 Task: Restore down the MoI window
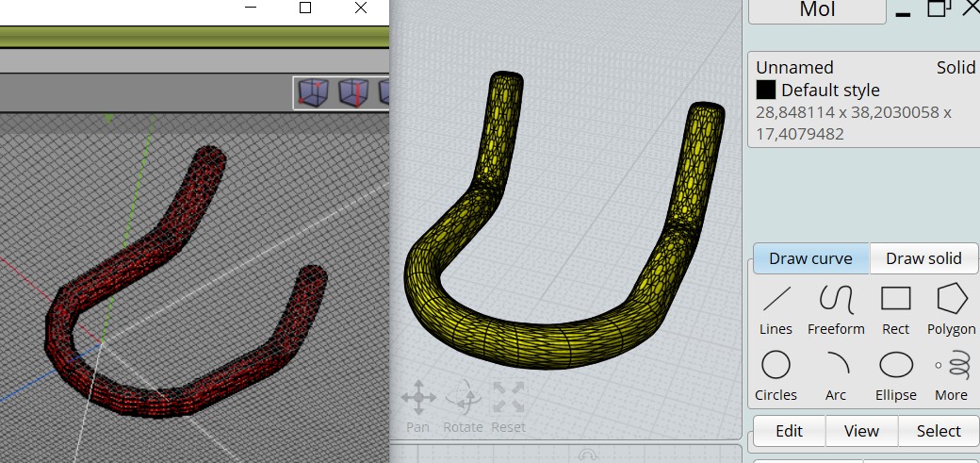[x=939, y=8]
